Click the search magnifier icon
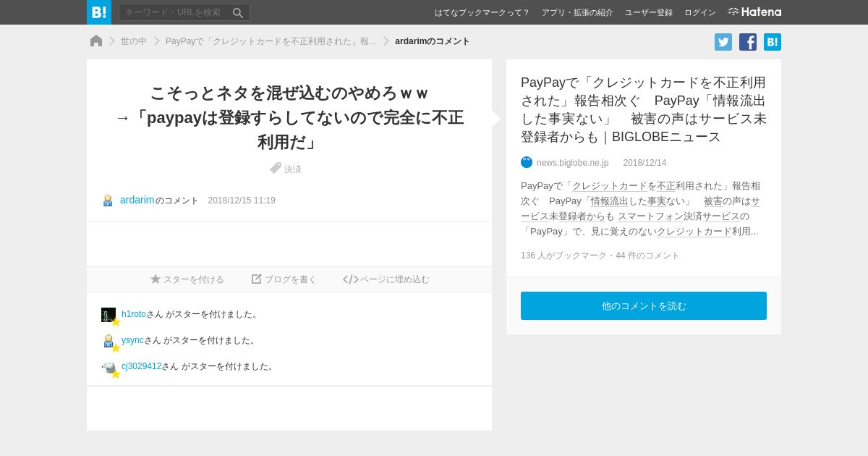 tap(238, 12)
